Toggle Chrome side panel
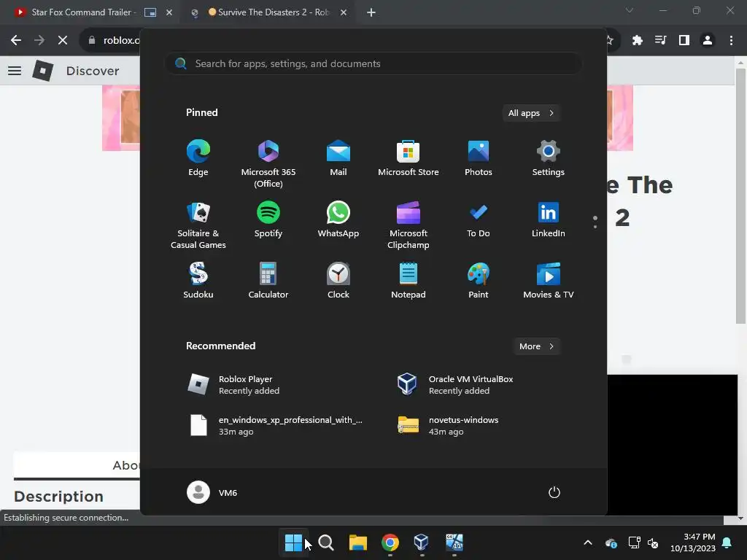747x560 pixels. (684, 41)
